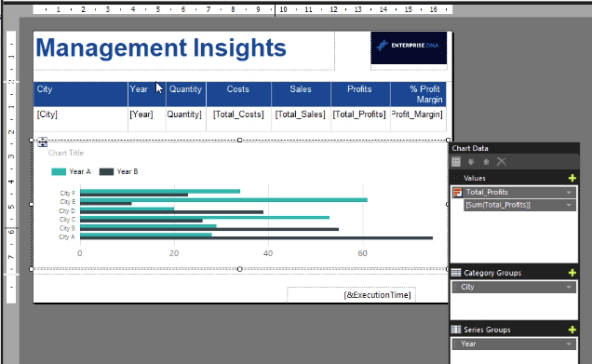Open the City category group dropdown
592x364 pixels.
569,288
